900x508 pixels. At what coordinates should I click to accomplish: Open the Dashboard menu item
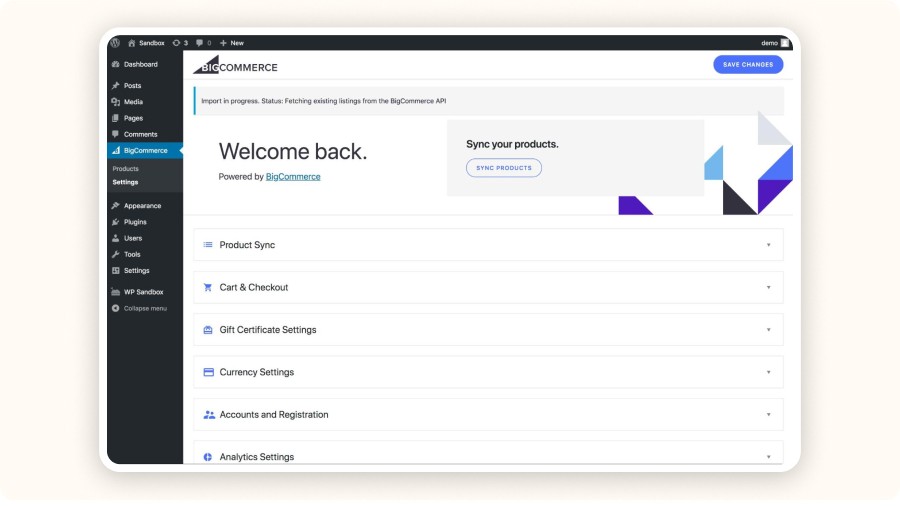click(x=141, y=64)
